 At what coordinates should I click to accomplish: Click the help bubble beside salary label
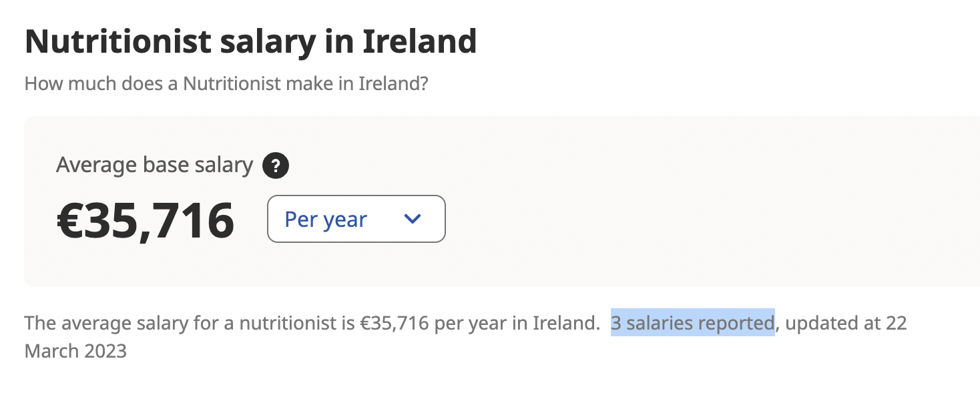275,165
